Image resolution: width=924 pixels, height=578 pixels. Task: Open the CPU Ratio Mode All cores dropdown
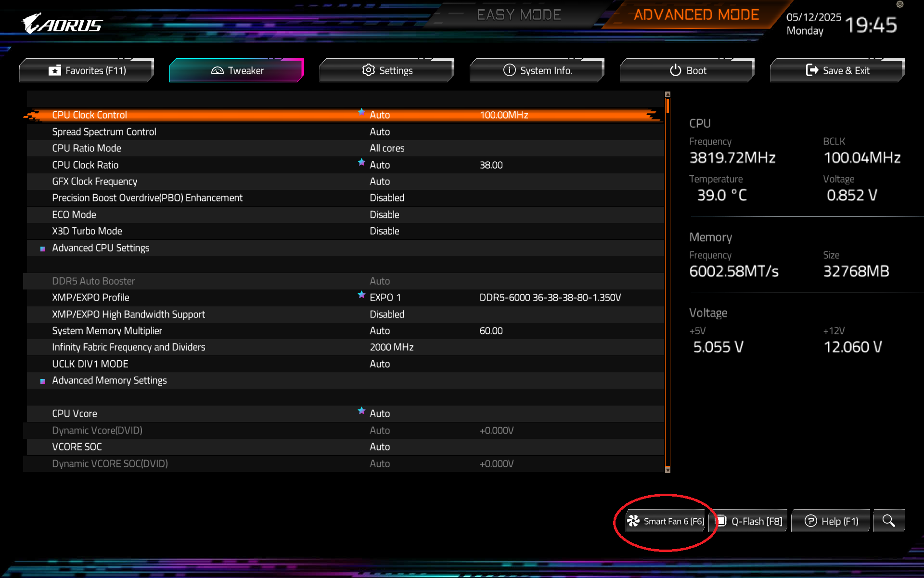(x=386, y=148)
